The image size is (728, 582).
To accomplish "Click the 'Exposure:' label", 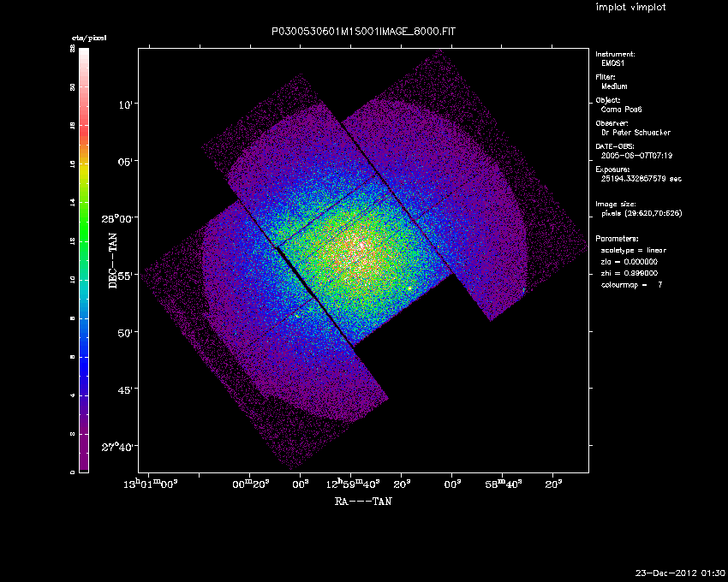I will [612, 169].
